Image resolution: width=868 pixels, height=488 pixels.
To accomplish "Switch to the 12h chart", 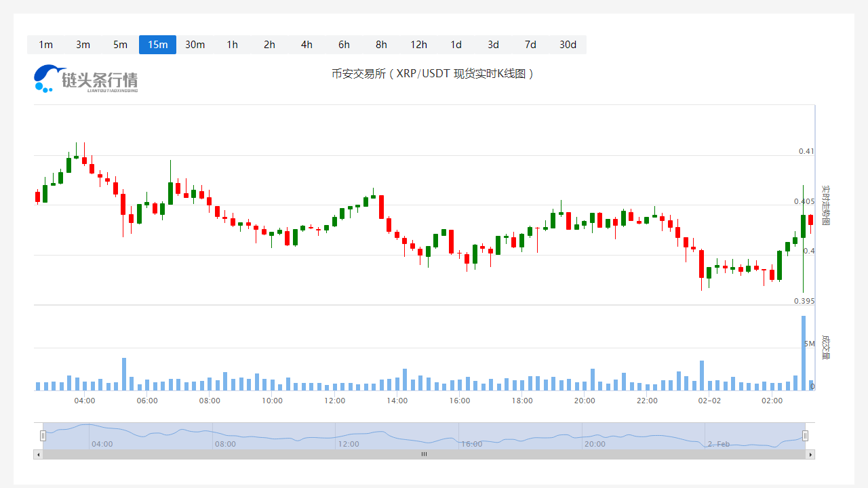I will click(418, 45).
